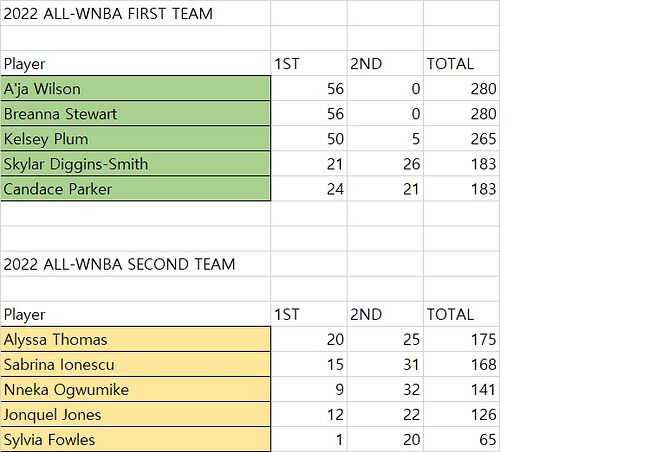The image size is (650, 452).
Task: Click Nneka Ogwumike's total 141 cell
Action: click(461, 390)
